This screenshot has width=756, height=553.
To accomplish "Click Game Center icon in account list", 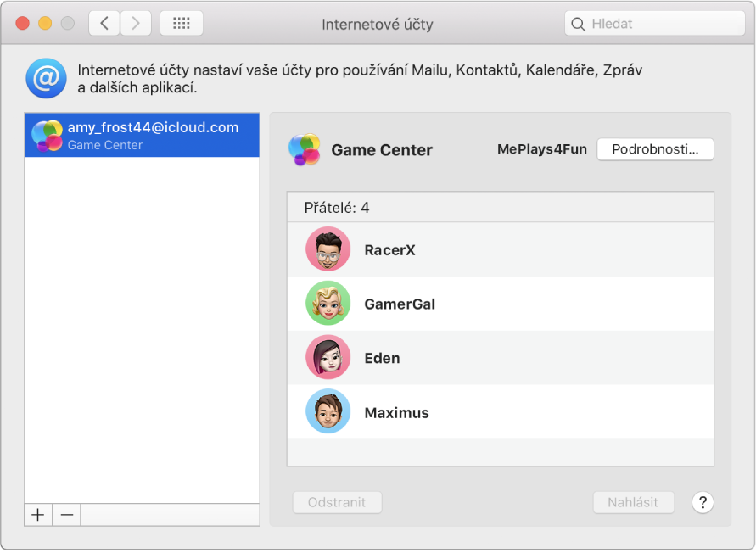I will [x=47, y=136].
